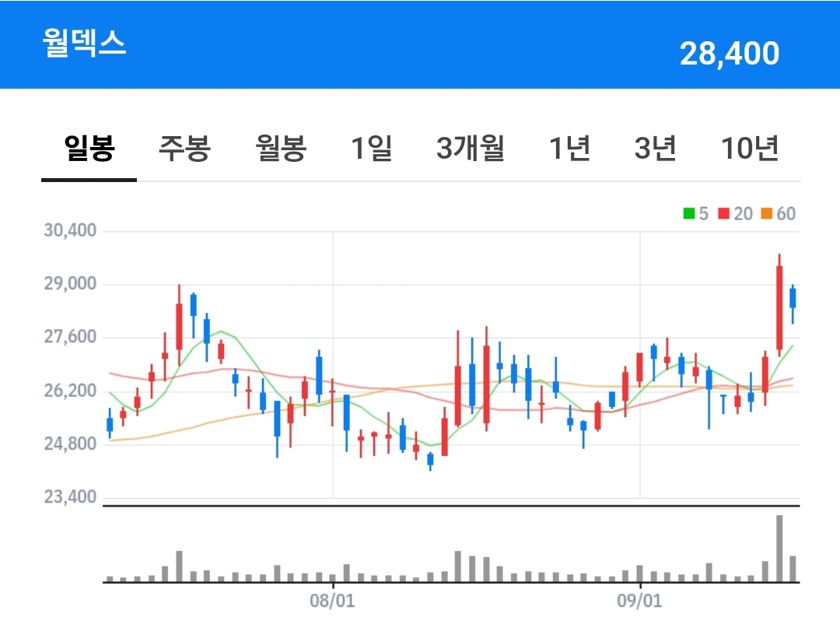
Task: Click the 09/01 date axis label
Action: tap(639, 601)
